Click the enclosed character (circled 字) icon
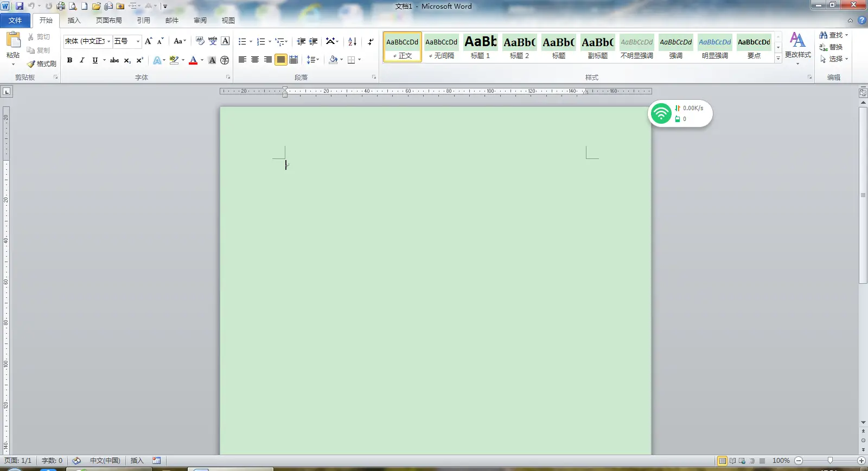Image resolution: width=868 pixels, height=471 pixels. 225,60
